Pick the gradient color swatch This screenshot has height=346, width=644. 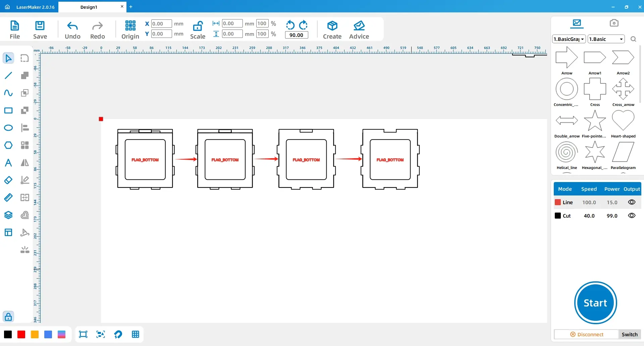coord(61,334)
